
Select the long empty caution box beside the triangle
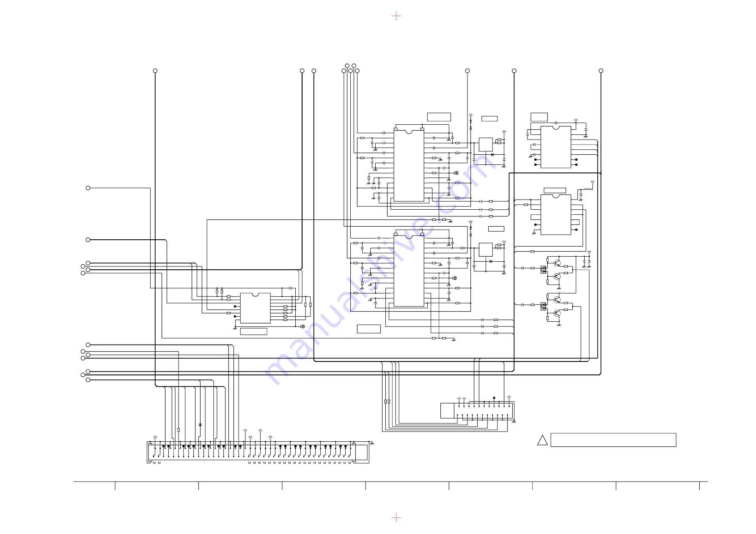(613, 440)
